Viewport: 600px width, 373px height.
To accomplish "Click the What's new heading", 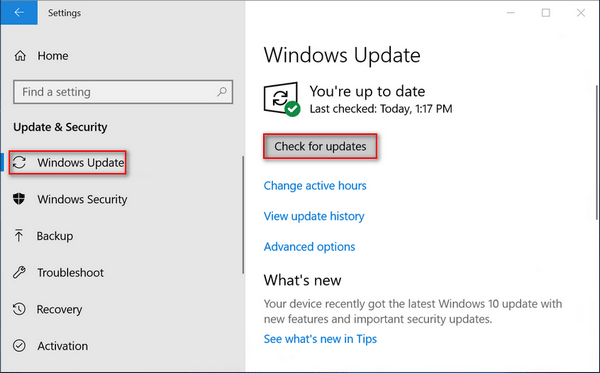I will (x=302, y=280).
